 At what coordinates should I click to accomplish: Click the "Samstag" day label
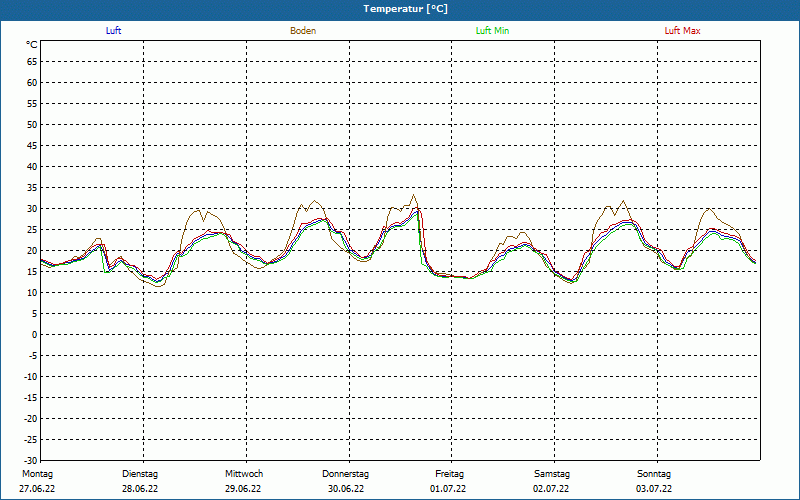click(x=552, y=474)
